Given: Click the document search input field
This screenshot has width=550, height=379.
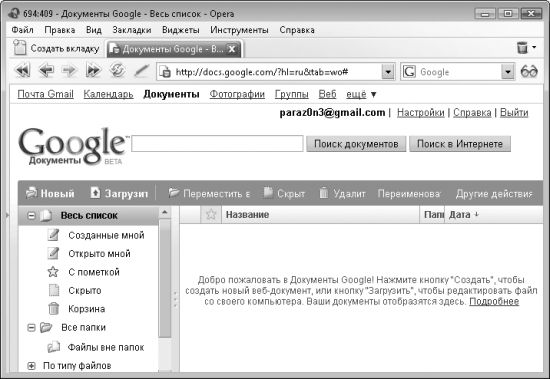Looking at the screenshot, I should 217,144.
